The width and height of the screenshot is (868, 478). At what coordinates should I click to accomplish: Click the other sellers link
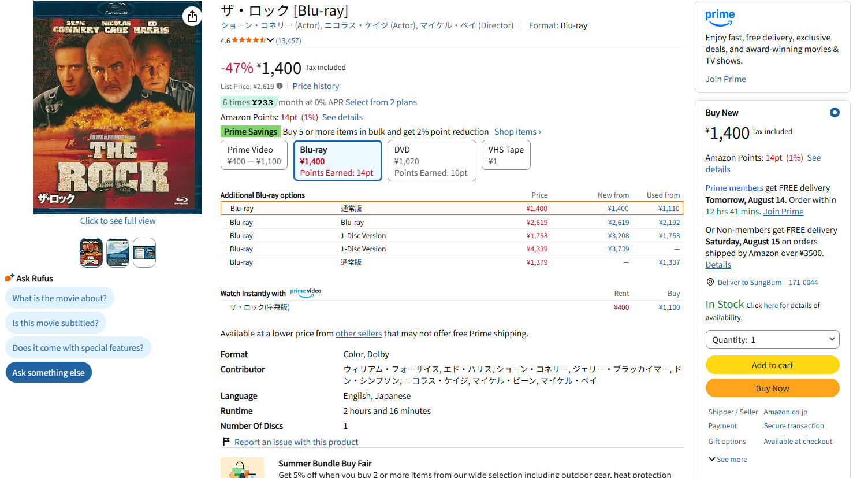(x=359, y=334)
